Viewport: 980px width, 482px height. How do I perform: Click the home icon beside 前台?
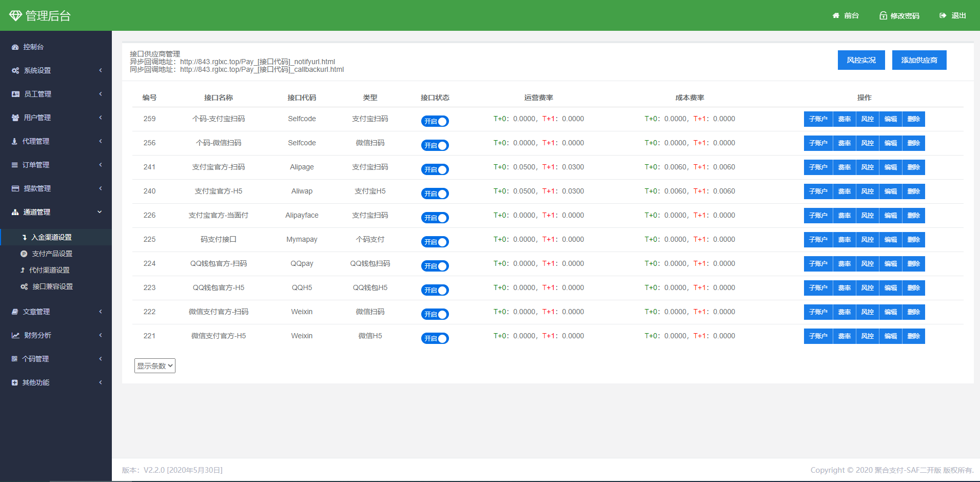836,16
